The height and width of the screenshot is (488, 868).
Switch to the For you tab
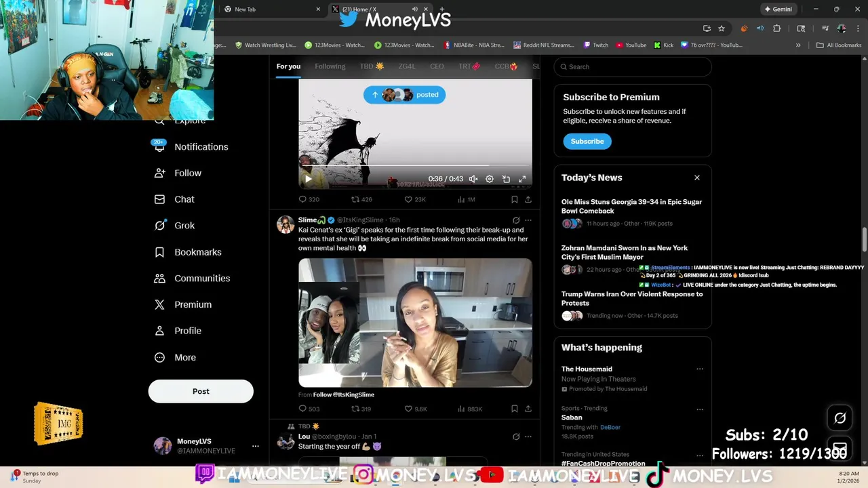click(x=288, y=66)
